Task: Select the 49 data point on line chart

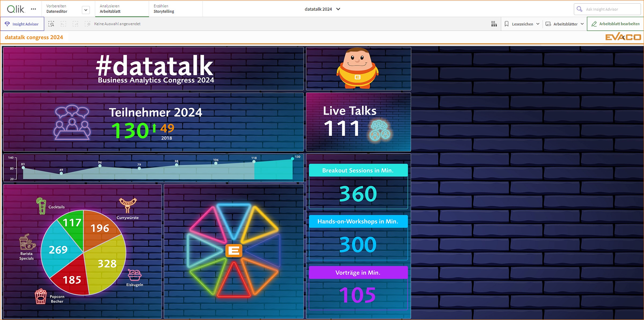Action: tap(61, 173)
